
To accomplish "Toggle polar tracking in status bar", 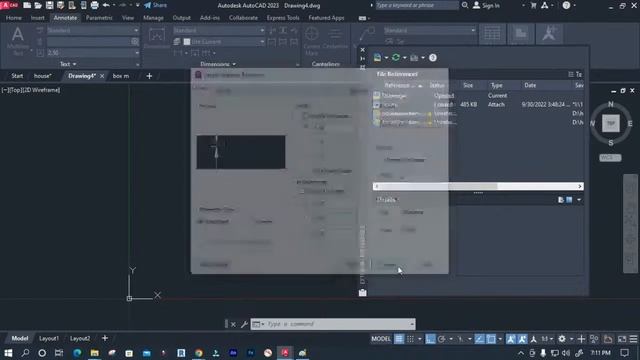I will tap(442, 339).
